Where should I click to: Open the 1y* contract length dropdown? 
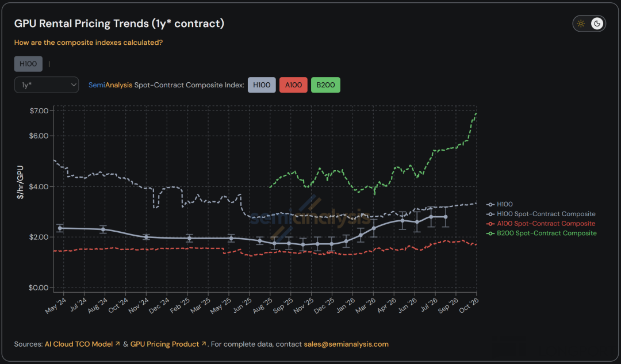click(47, 85)
